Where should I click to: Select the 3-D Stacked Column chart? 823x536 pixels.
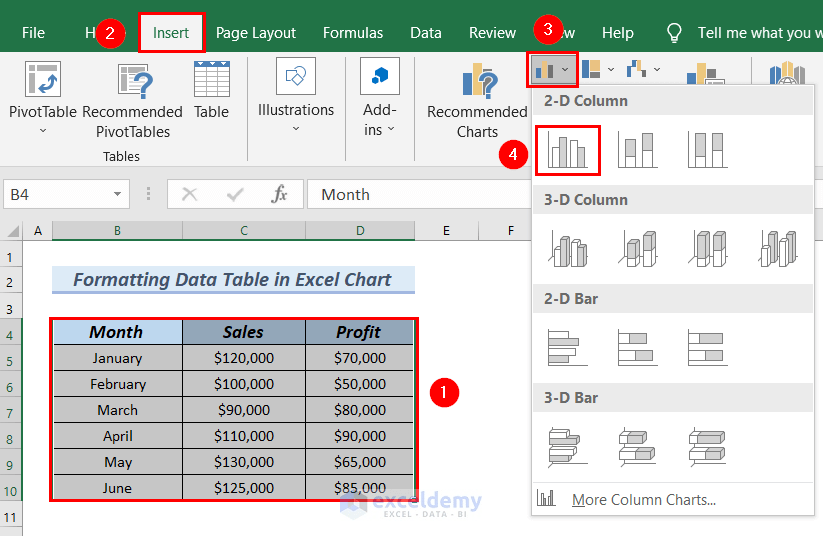click(x=638, y=249)
